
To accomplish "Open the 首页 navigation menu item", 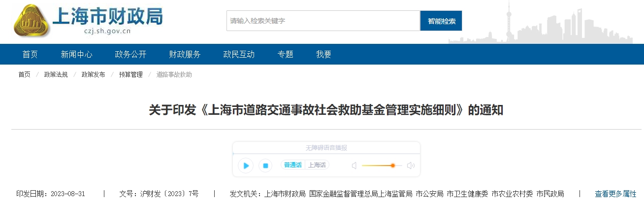I will (x=30, y=54).
